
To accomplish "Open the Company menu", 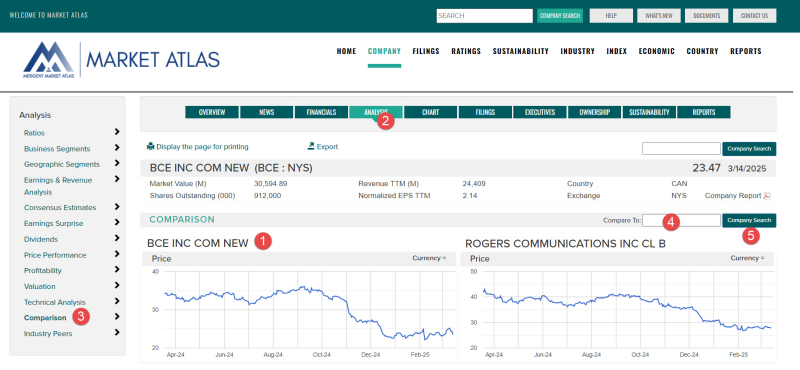I will [x=384, y=51].
